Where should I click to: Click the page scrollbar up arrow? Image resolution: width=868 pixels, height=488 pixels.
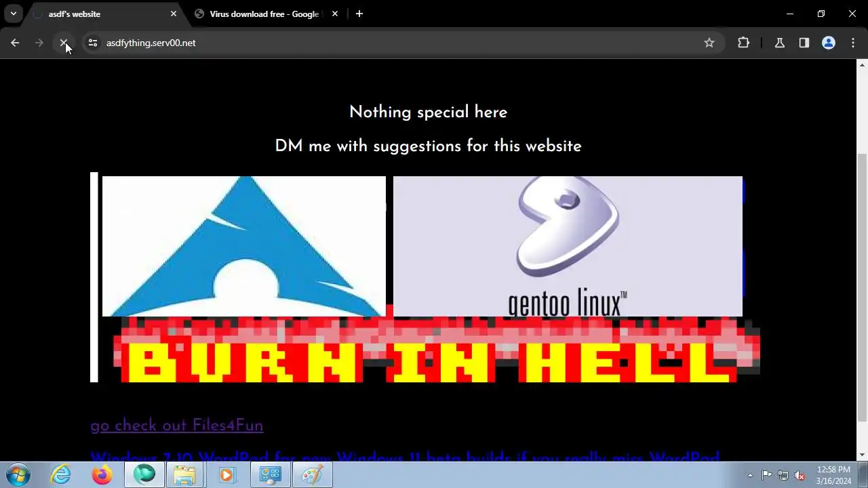click(862, 64)
